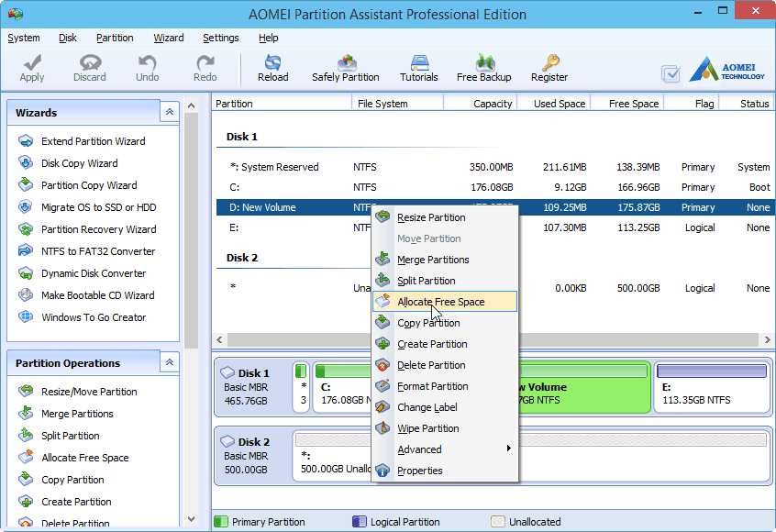Screen dimensions: 776x532
Task: Choose Resize/Move Partition in the sidebar
Action: pos(78,392)
